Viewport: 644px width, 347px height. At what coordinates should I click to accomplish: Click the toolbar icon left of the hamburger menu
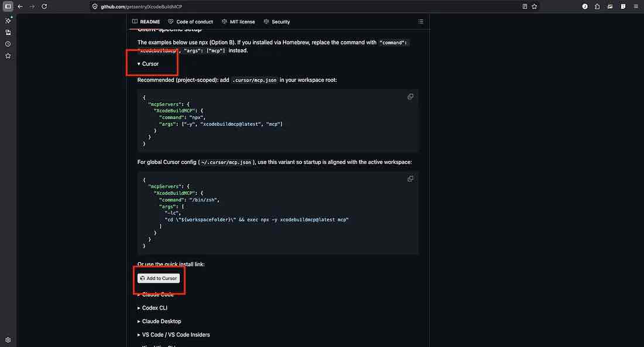[623, 6]
